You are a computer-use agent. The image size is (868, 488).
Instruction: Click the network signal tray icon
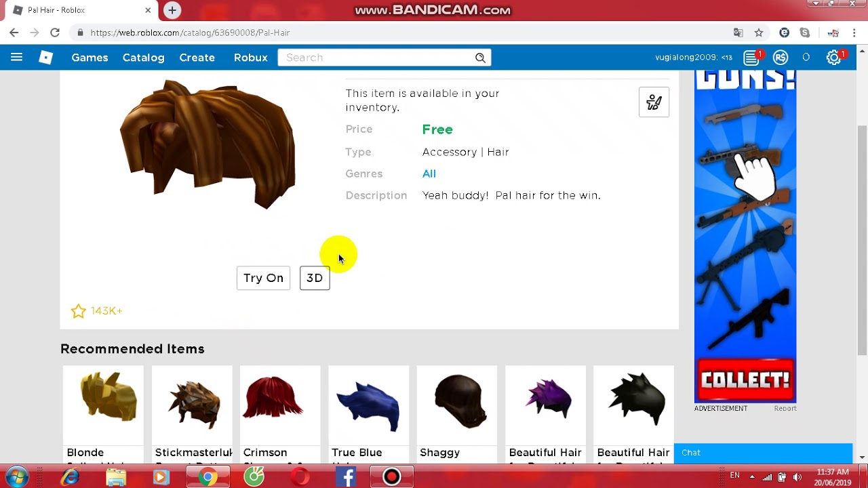pyautogui.click(x=767, y=477)
